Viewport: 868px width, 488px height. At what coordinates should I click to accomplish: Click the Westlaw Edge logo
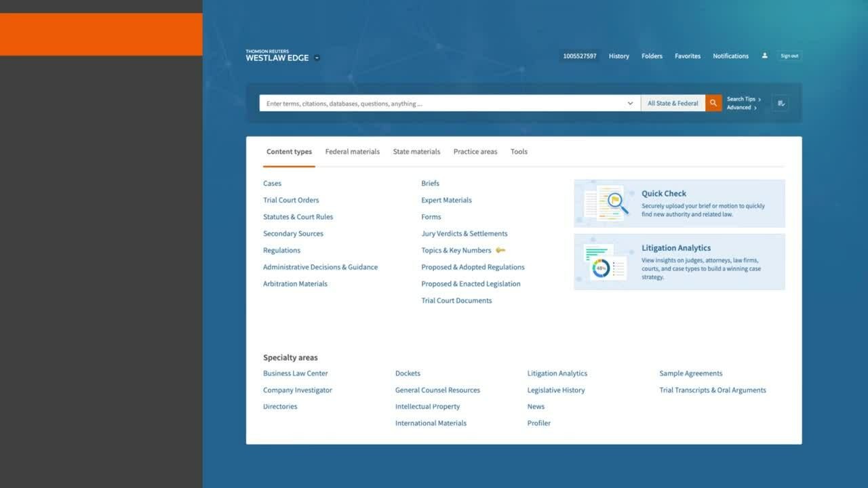tap(277, 56)
